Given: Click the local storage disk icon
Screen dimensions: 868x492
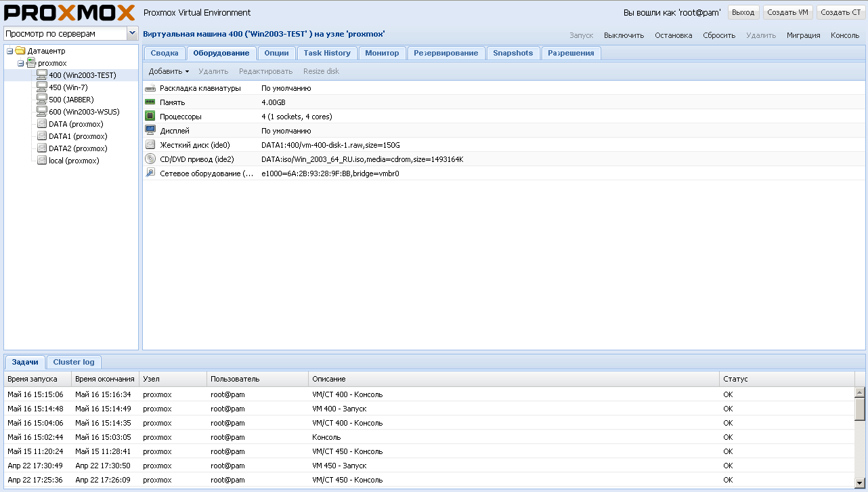Looking at the screenshot, I should coord(42,161).
